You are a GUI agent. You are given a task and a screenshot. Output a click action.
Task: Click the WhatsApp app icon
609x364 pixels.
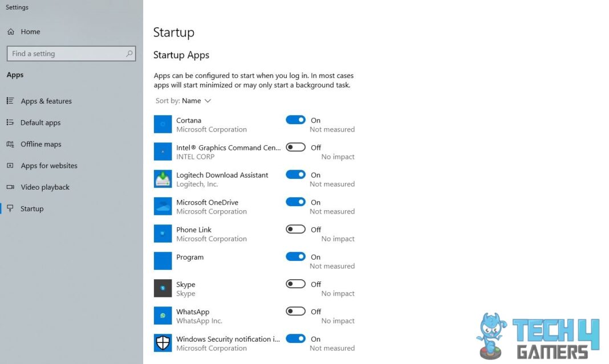[x=163, y=316]
